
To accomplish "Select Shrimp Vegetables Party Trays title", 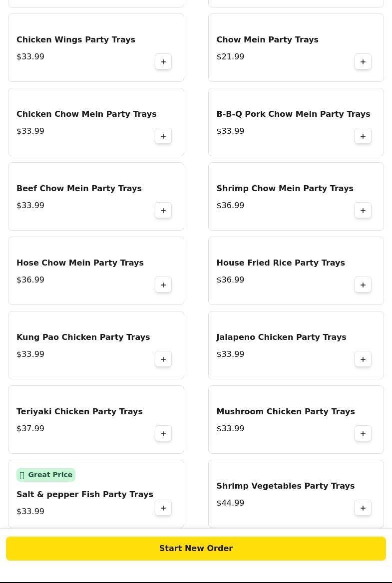I will coord(285,486).
